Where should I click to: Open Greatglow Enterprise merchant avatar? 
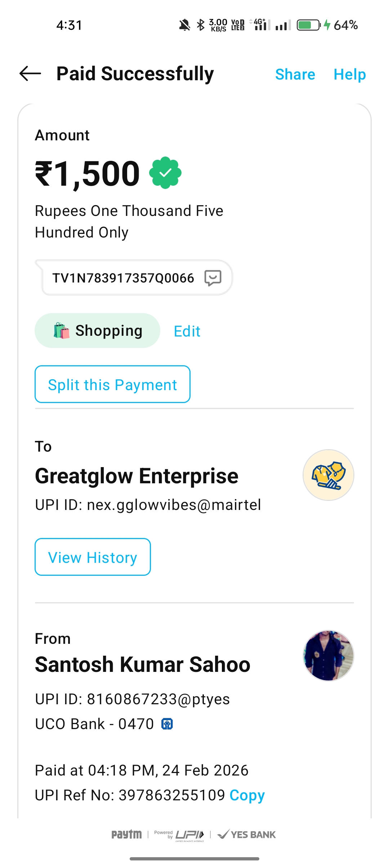(x=328, y=475)
